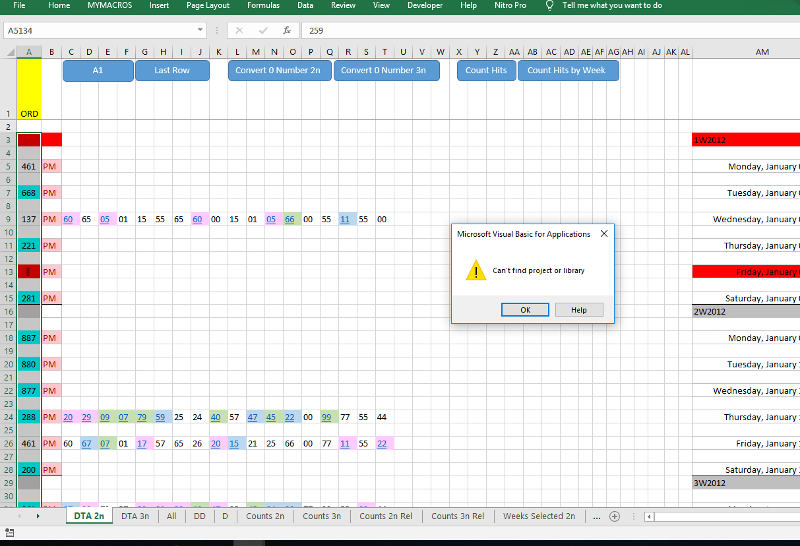The width and height of the screenshot is (800, 546).
Task: Click the hyperlinked 66 in row 9
Action: point(289,219)
